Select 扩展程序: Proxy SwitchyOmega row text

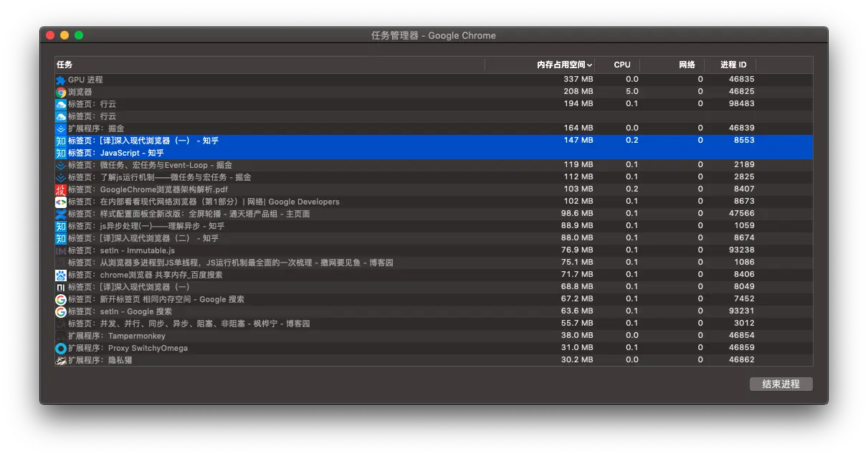pos(128,348)
